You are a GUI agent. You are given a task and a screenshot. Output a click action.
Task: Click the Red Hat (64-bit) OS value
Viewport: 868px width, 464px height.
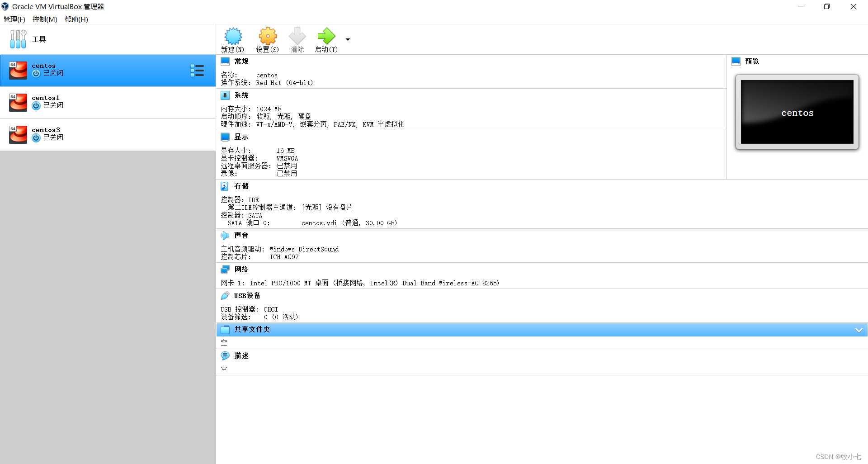284,83
